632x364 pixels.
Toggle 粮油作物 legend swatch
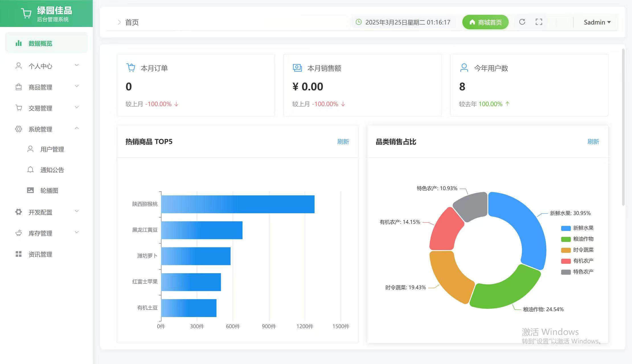tap(566, 239)
